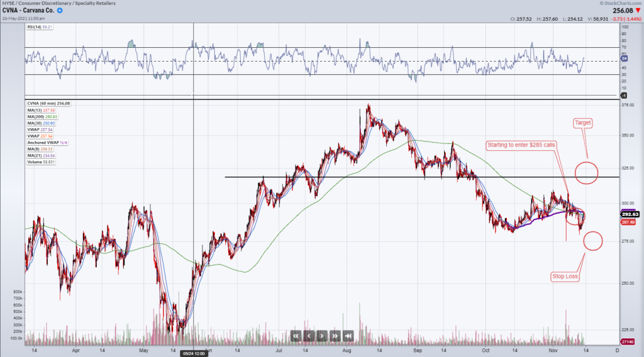The width and height of the screenshot is (644, 357).
Task: Click the NYSE / Consumer Discretionary / Specialty Retailers breadcrumb
Action: coord(59,3)
